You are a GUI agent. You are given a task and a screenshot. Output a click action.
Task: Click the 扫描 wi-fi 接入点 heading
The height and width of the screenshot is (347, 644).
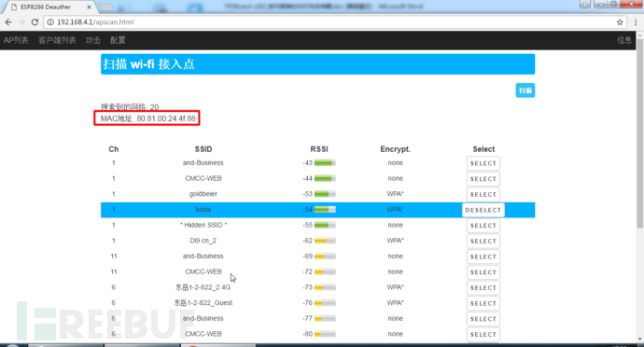click(x=148, y=64)
